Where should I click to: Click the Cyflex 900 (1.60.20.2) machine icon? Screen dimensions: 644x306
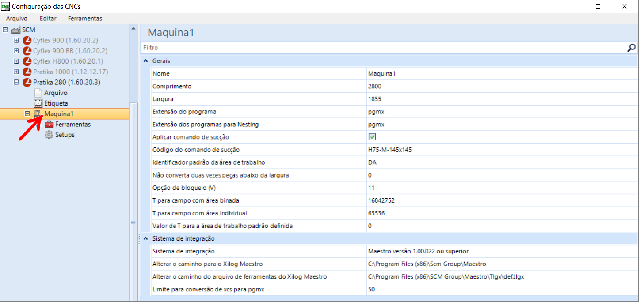(x=27, y=40)
